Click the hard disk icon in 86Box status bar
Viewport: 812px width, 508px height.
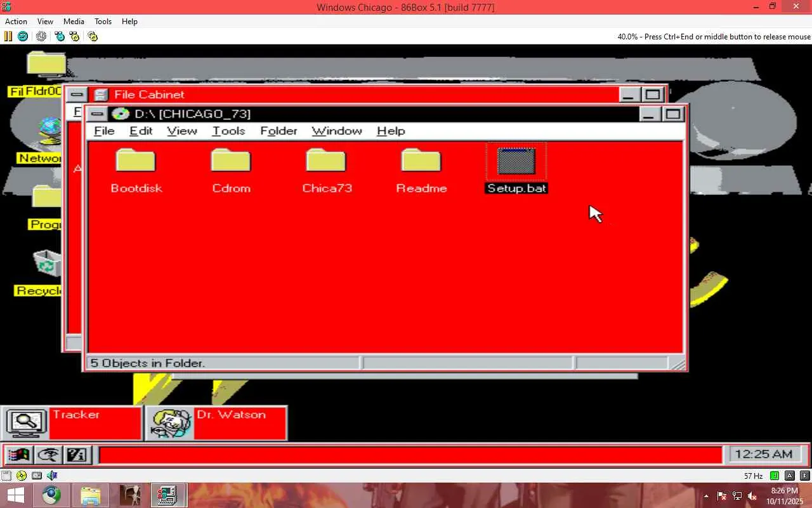pos(37,476)
